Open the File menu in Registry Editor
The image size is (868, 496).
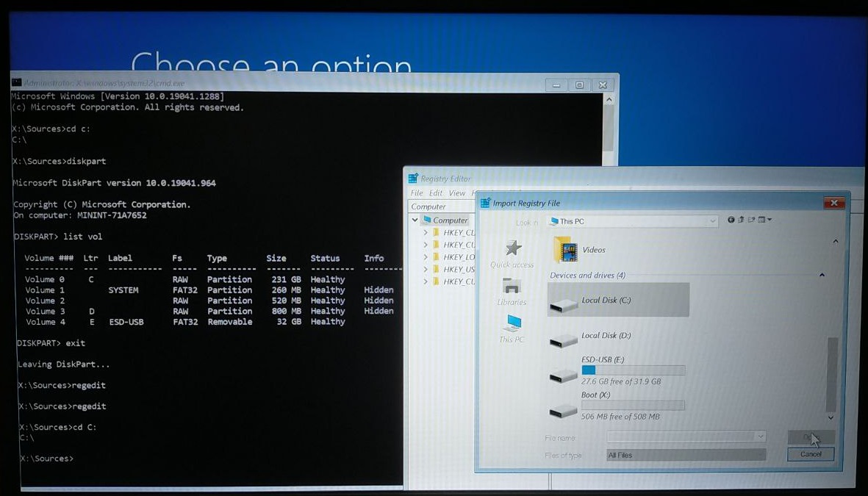click(x=417, y=193)
